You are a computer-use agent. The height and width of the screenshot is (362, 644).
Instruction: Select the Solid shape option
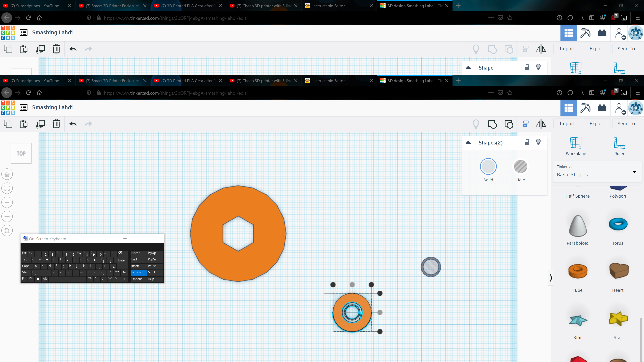tap(488, 167)
